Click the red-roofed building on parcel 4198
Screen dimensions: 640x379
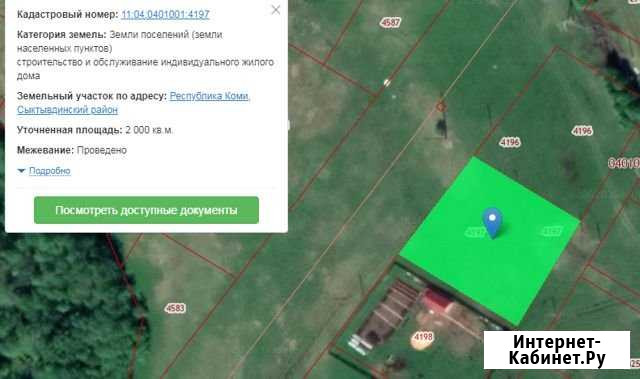[437, 301]
